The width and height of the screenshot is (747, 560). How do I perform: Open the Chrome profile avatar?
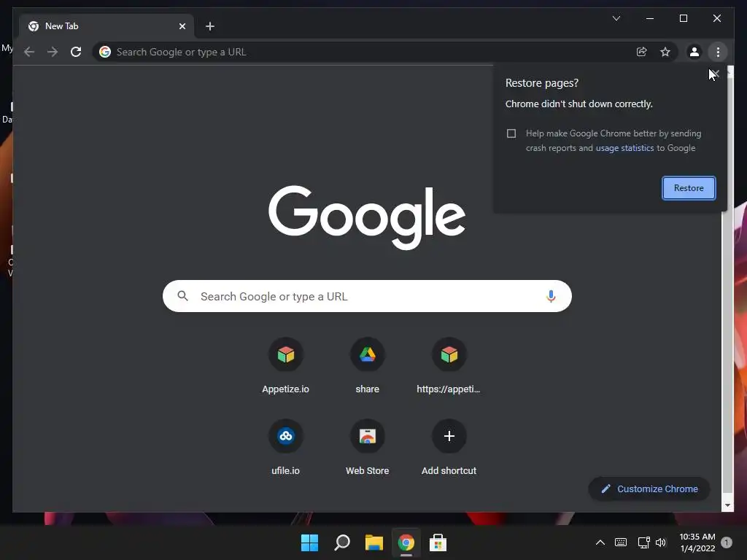coord(694,52)
